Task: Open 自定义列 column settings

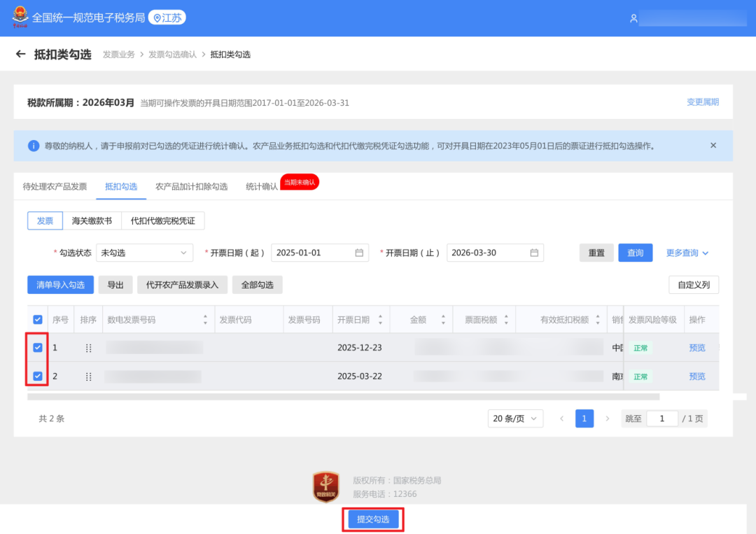Action: tap(693, 285)
